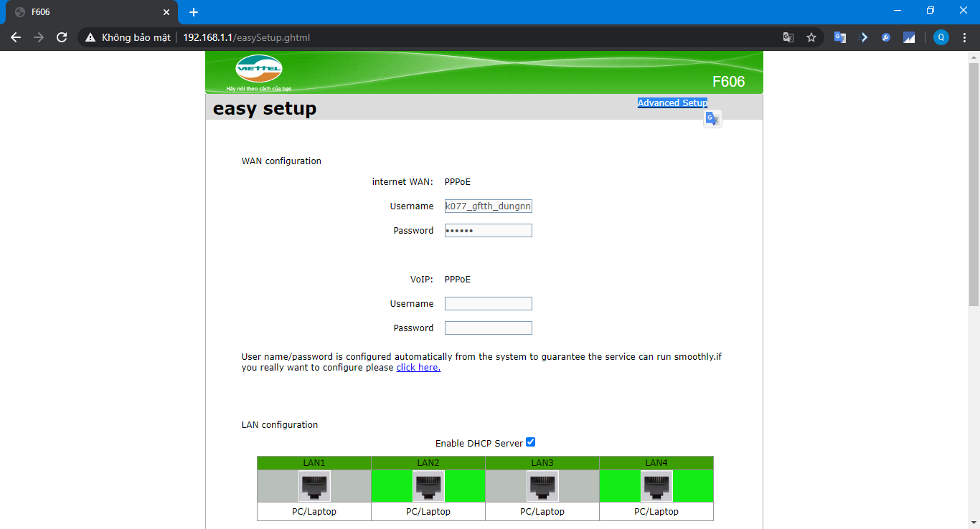
Task: Click the blue wrench extension icon
Action: [886, 37]
